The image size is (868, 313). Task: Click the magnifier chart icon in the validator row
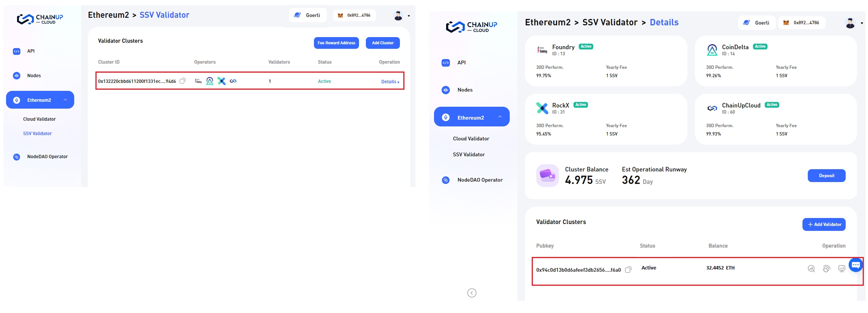coord(811,269)
